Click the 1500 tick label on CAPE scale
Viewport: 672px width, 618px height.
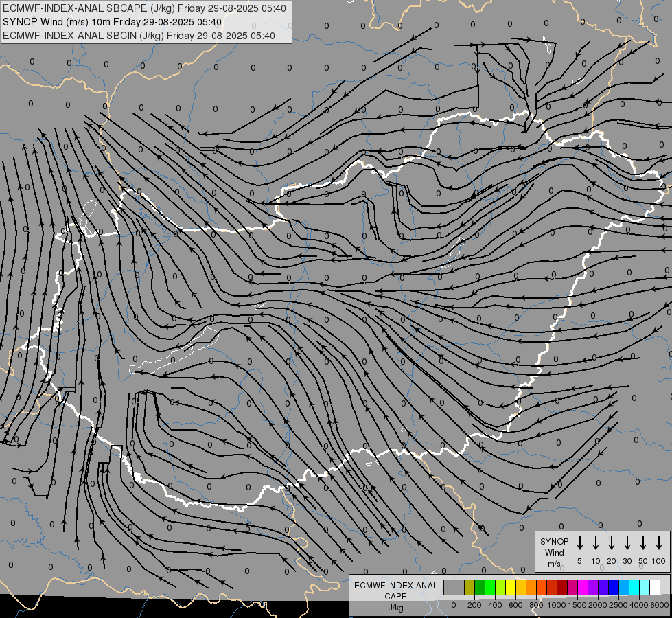pos(577,605)
